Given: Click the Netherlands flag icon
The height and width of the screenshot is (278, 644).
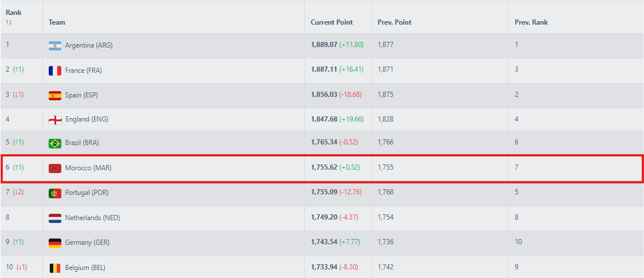Looking at the screenshot, I should (55, 218).
